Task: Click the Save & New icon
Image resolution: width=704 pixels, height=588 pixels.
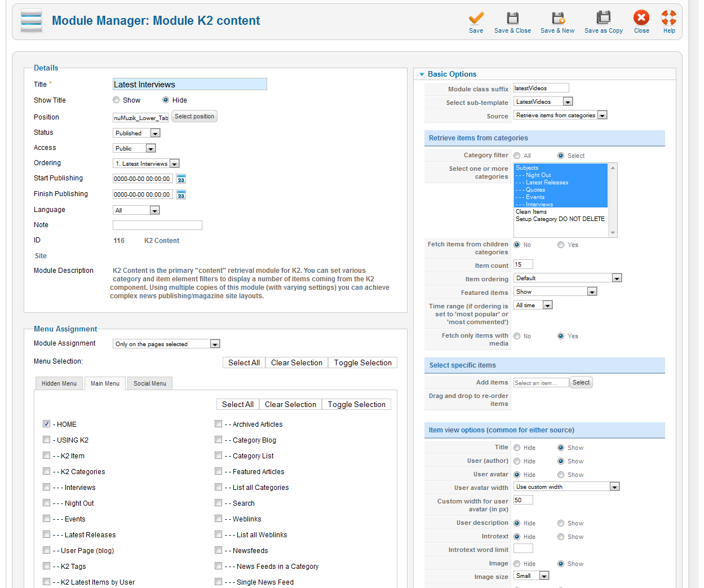Action: tap(557, 18)
